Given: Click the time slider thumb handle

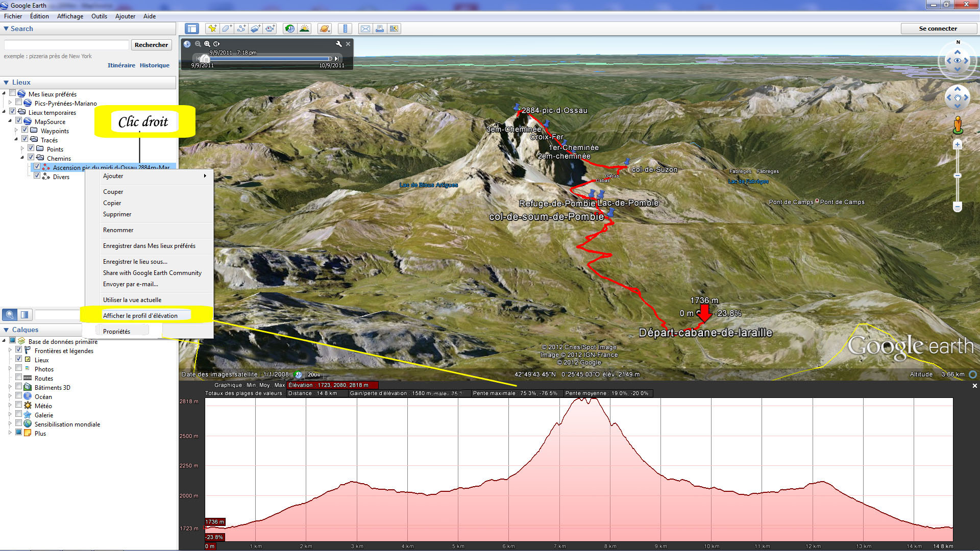Looking at the screenshot, I should [x=205, y=59].
